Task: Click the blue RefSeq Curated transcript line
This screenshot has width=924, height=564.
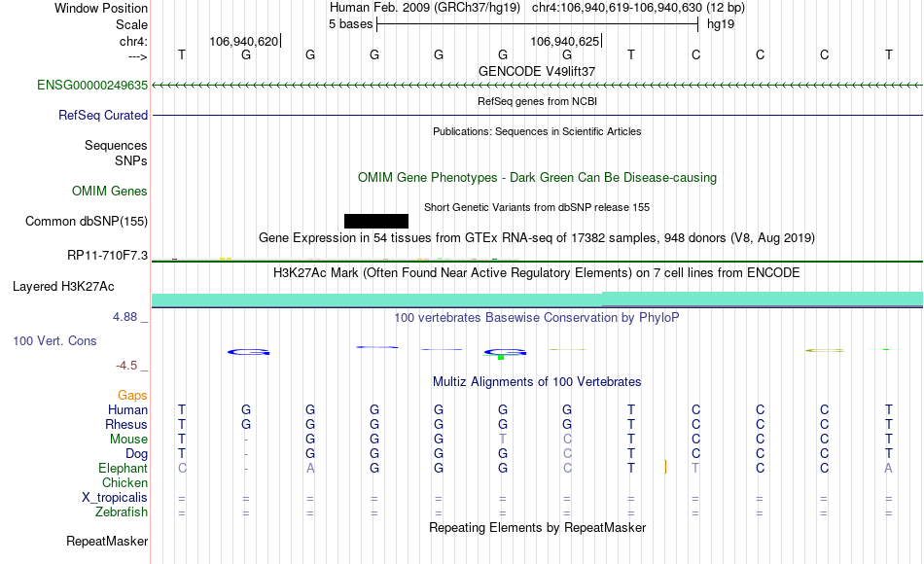Action: pyautogui.click(x=537, y=115)
